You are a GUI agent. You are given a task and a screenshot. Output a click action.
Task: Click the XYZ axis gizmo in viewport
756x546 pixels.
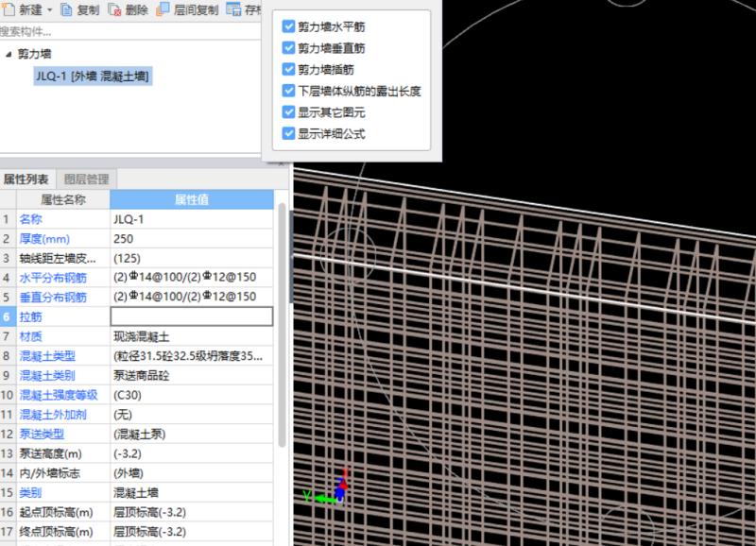coord(328,487)
